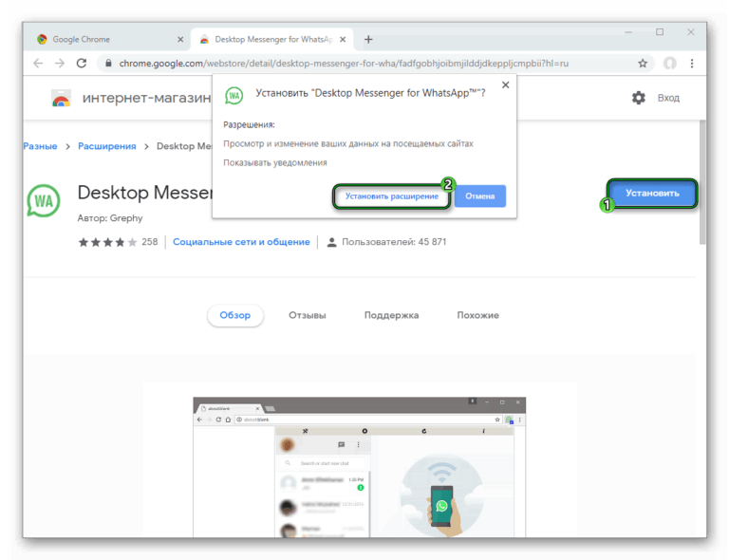
Task: Open the Поддержка tab
Action: [x=391, y=315]
